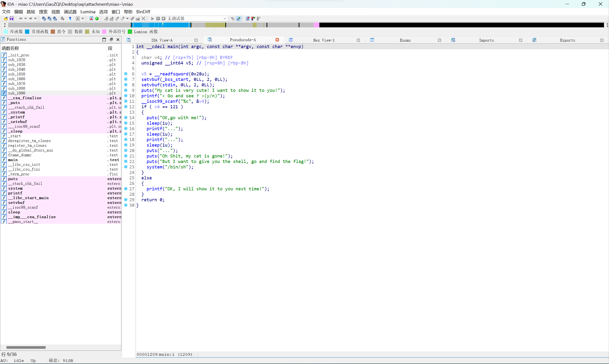Click the stop process toolbar icon
This screenshot has width=609, height=364.
[163, 19]
